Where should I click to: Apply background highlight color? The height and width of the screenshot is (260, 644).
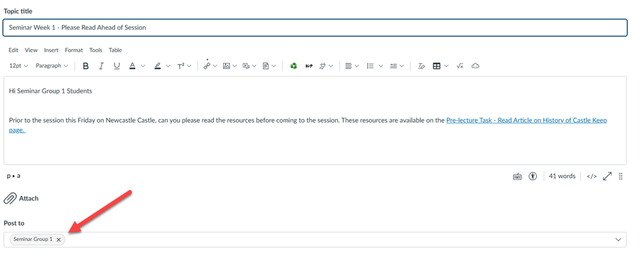(157, 66)
